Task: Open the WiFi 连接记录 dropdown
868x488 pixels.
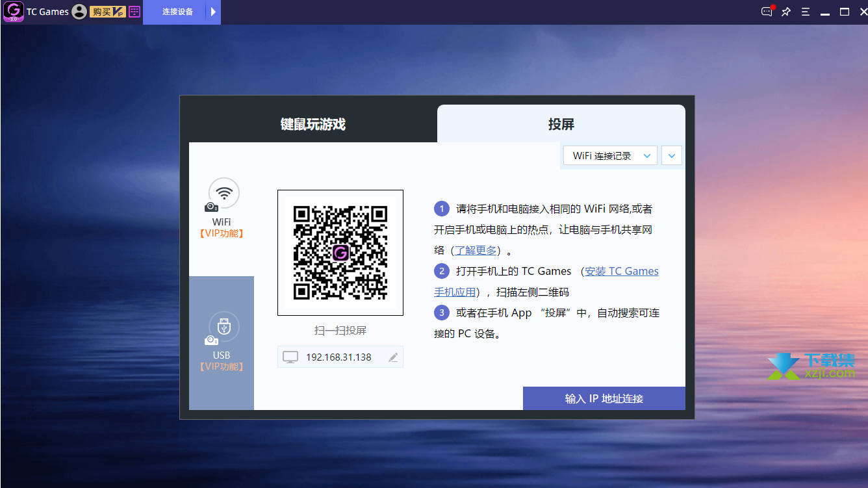Action: click(x=611, y=156)
